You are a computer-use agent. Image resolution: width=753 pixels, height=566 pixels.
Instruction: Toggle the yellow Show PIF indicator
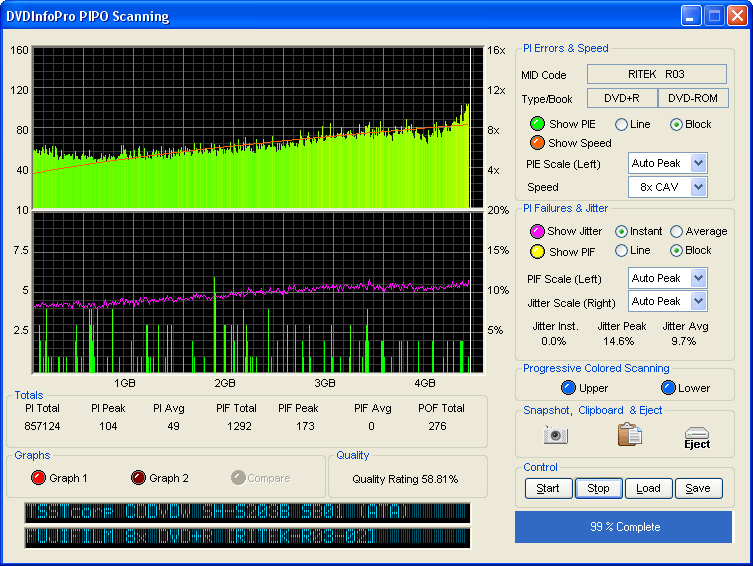pos(537,252)
